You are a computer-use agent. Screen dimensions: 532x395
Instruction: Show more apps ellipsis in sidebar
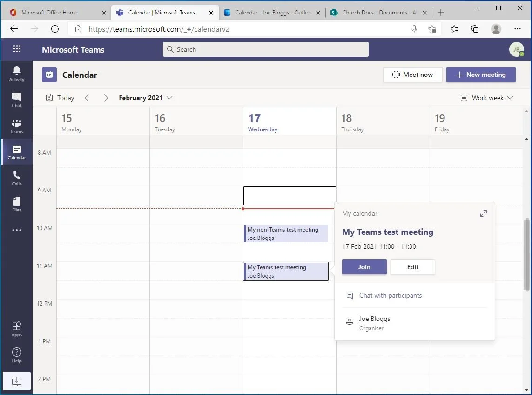pyautogui.click(x=17, y=230)
